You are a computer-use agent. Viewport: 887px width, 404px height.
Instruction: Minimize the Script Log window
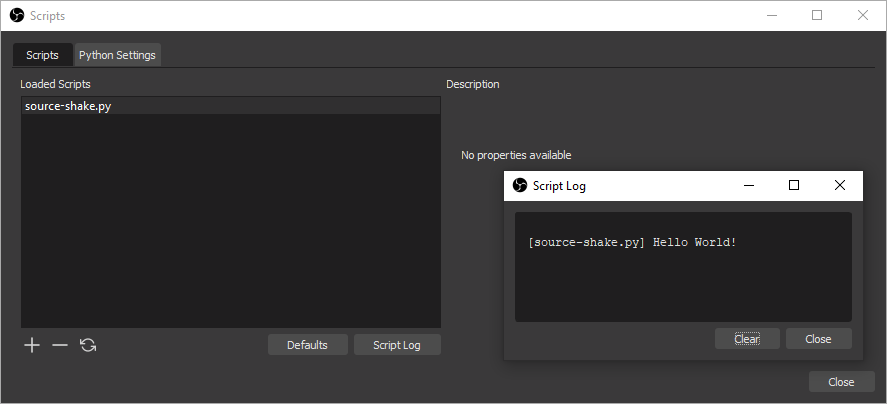pos(748,185)
